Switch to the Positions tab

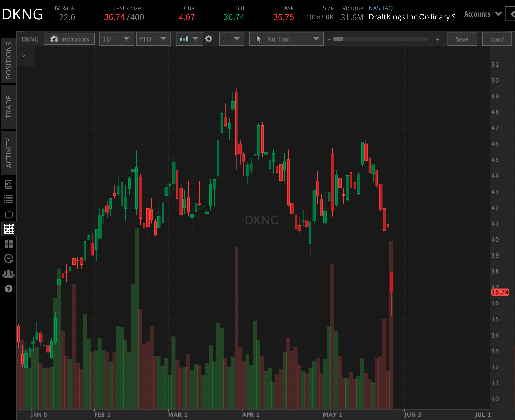[x=9, y=61]
